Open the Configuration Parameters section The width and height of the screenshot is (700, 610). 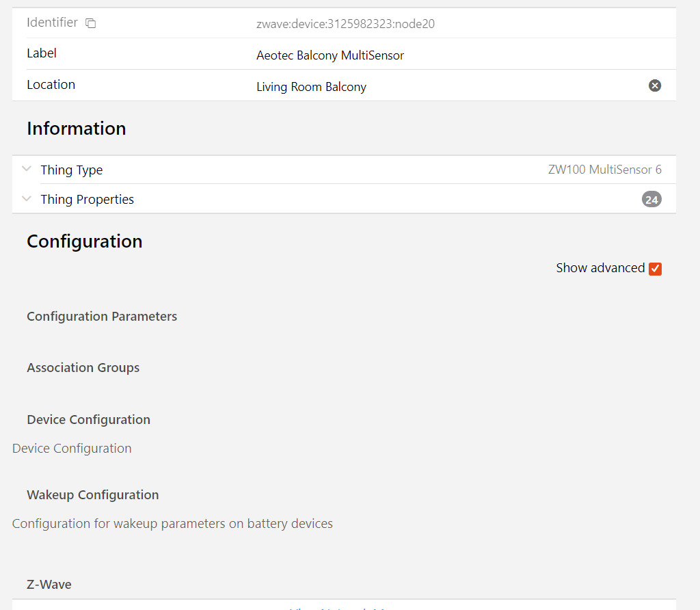[102, 317]
